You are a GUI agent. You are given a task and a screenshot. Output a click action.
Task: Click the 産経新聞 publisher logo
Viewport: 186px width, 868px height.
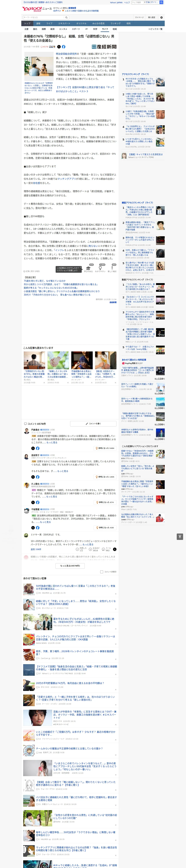click(104, 47)
